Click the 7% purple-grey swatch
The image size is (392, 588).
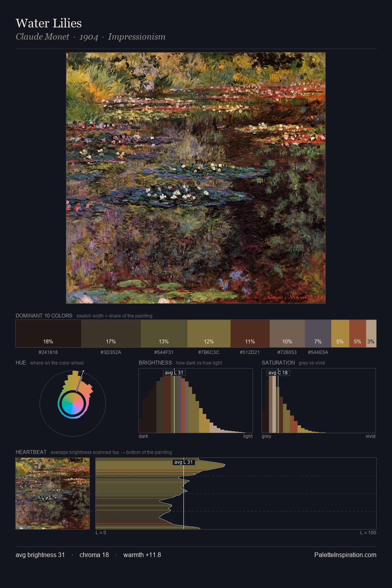318,334
